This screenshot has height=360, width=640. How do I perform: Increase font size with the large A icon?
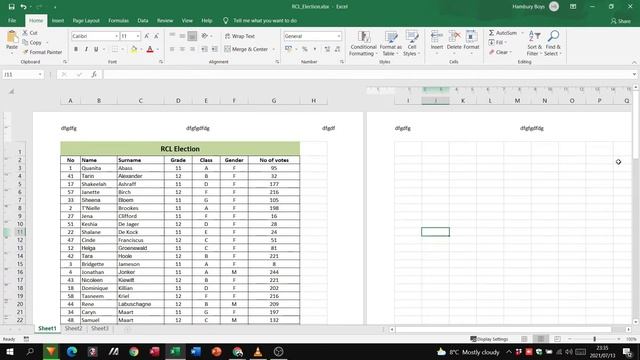point(147,36)
